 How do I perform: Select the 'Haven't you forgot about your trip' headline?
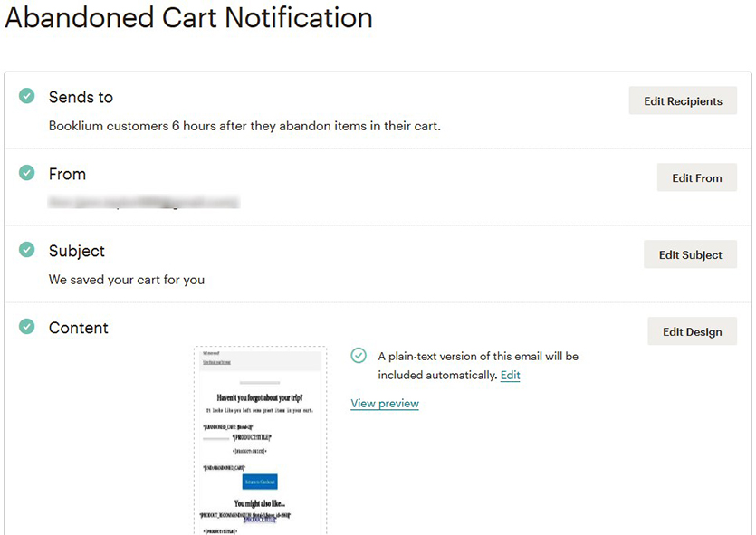pyautogui.click(x=259, y=397)
